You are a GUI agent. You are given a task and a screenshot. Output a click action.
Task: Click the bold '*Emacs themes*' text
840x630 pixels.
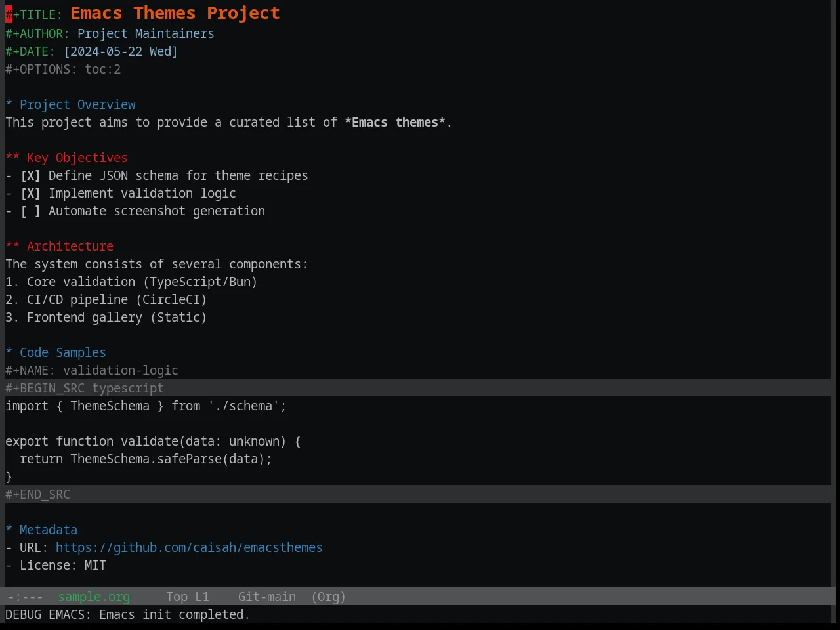pos(395,123)
